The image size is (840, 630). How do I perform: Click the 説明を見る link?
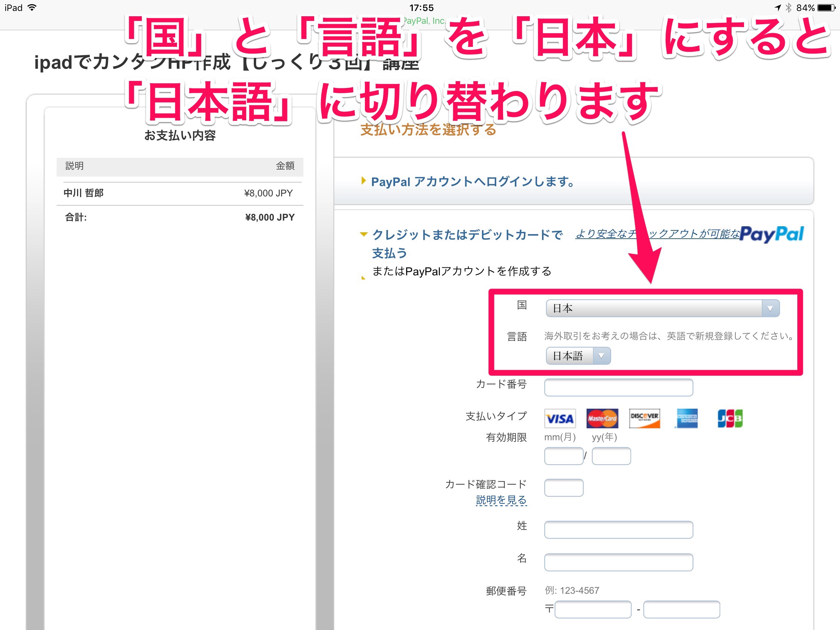coord(501,500)
